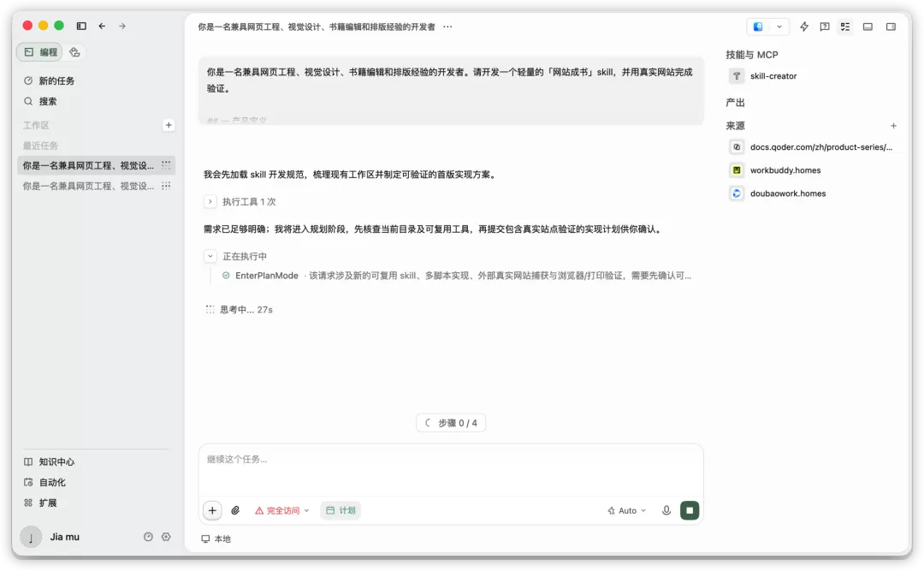Toggle the bottom panel layout icon

click(868, 27)
